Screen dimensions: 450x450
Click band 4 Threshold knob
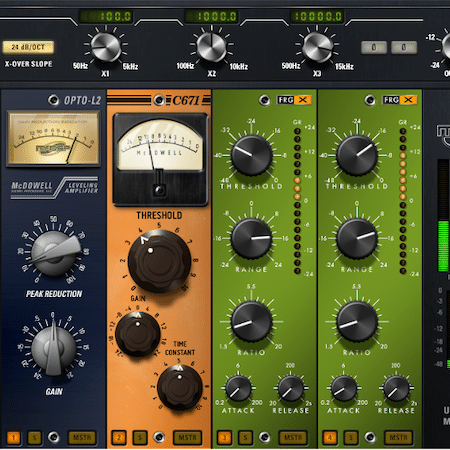[357, 155]
